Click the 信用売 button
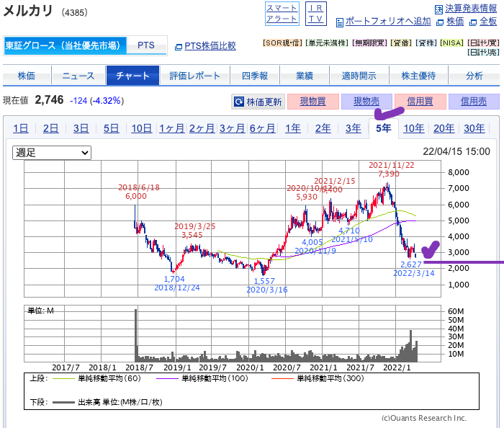Screen dimensions: 504x428 474,102
